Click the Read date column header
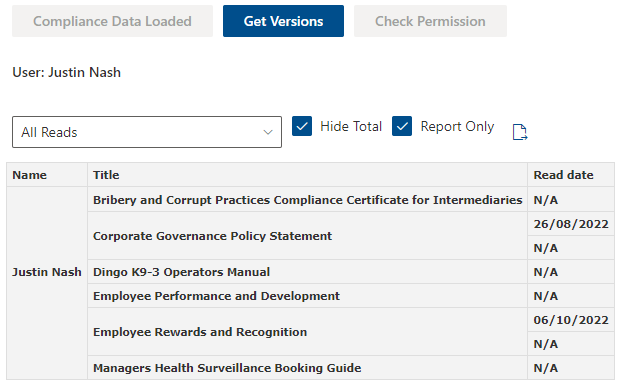The width and height of the screenshot is (620, 383). click(x=571, y=175)
